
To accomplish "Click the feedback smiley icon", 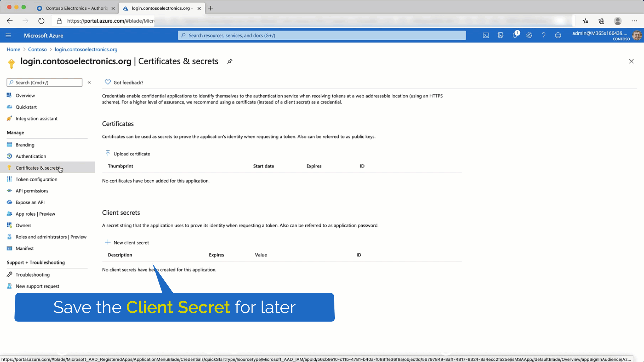I will pos(558,36).
